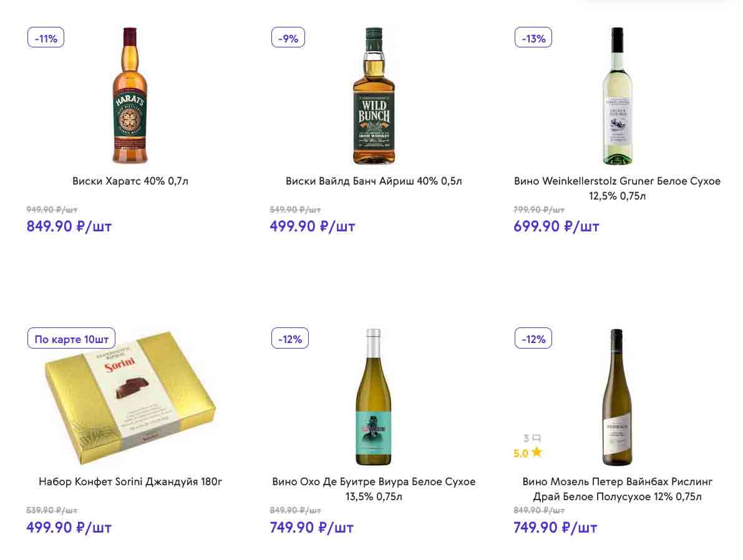Screen dimensions: 743x560
Task: Click the -11% discount badge
Action: click(x=46, y=38)
